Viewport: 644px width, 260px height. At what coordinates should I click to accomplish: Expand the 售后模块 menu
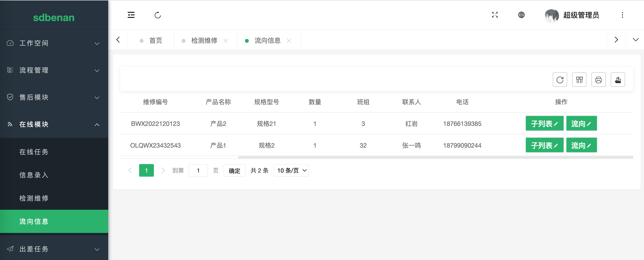pos(54,97)
